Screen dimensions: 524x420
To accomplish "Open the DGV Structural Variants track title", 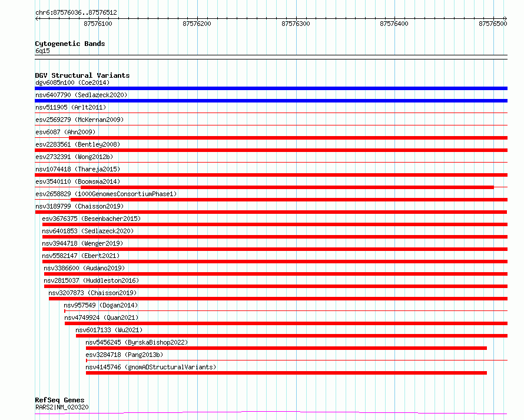I will coord(82,75).
